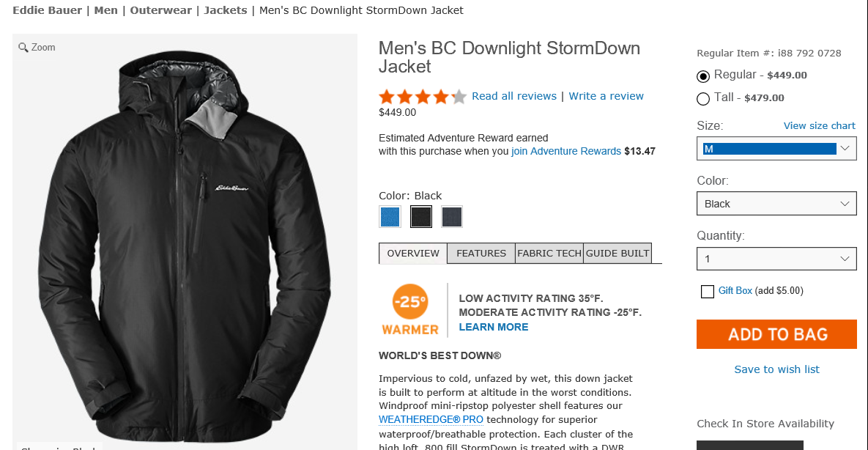Open the View size chart link
The height and width of the screenshot is (450, 868).
coord(819,126)
